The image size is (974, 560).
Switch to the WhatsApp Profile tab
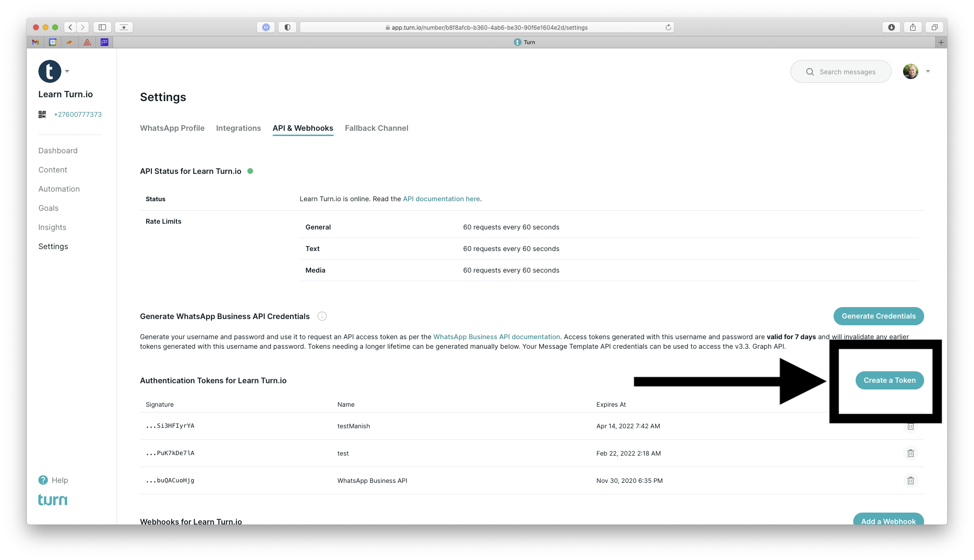click(172, 127)
